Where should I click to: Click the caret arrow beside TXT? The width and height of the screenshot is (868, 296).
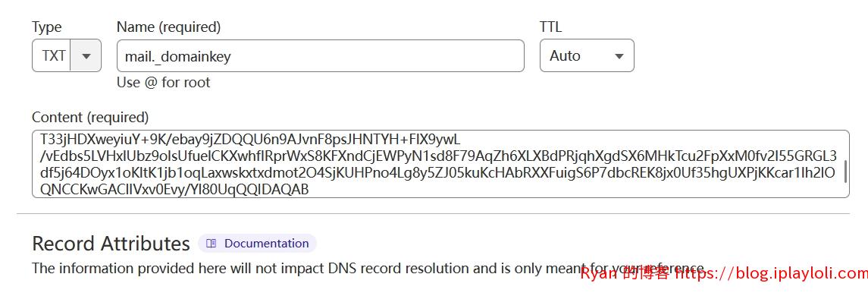pyautogui.click(x=86, y=56)
